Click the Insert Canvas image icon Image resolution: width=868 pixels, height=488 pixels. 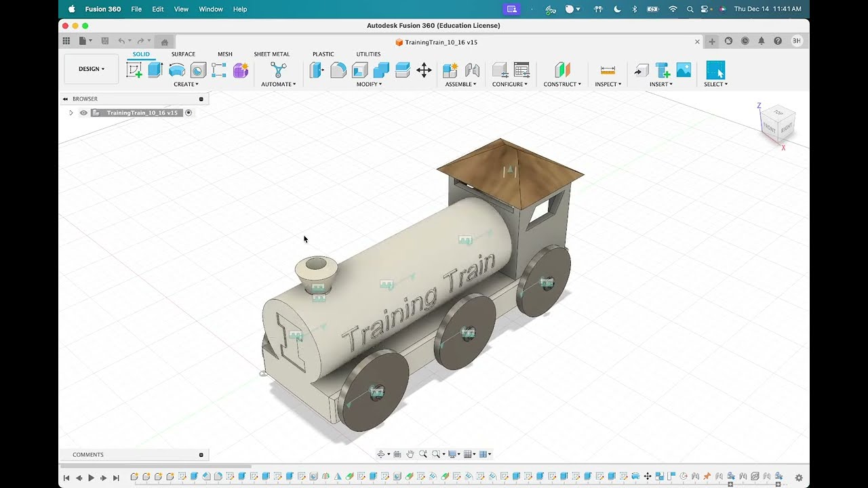click(684, 70)
